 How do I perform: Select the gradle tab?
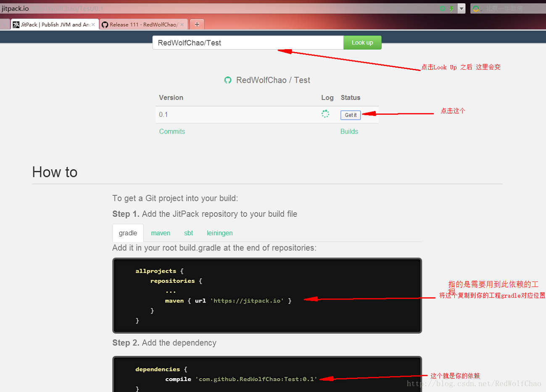pos(128,233)
